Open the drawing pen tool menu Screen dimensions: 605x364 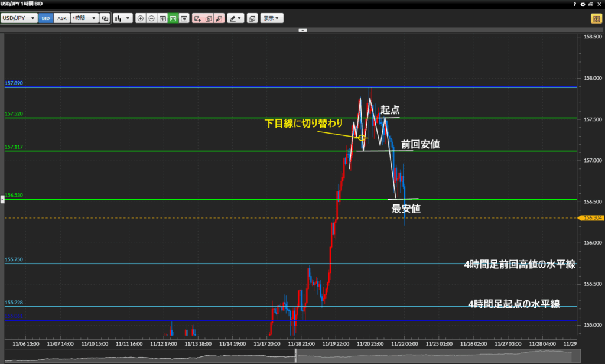236,18
